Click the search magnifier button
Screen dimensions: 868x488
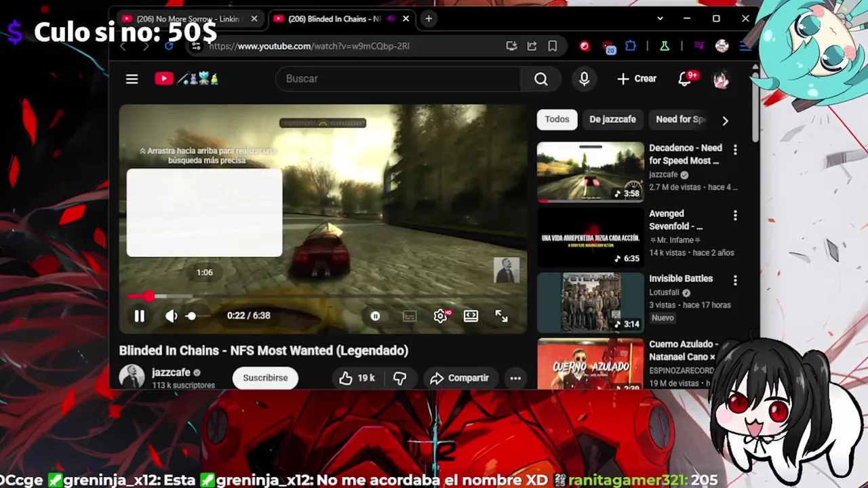click(x=540, y=79)
